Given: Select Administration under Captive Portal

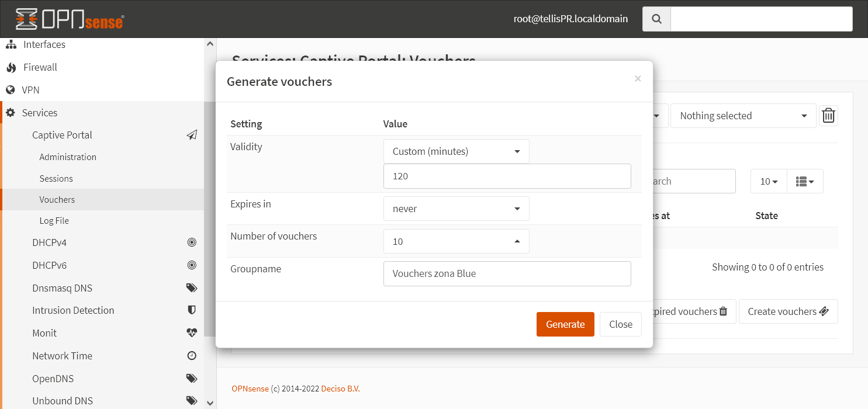Looking at the screenshot, I should [x=68, y=157].
